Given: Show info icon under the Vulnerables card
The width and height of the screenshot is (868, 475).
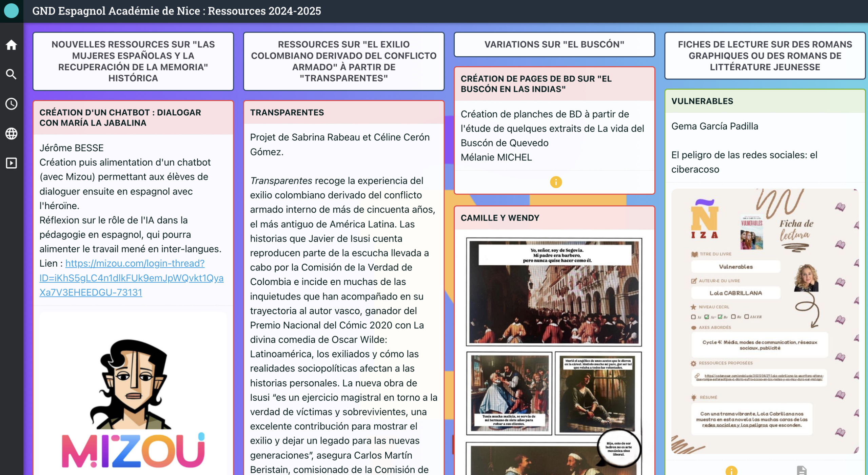Looking at the screenshot, I should pos(731,471).
